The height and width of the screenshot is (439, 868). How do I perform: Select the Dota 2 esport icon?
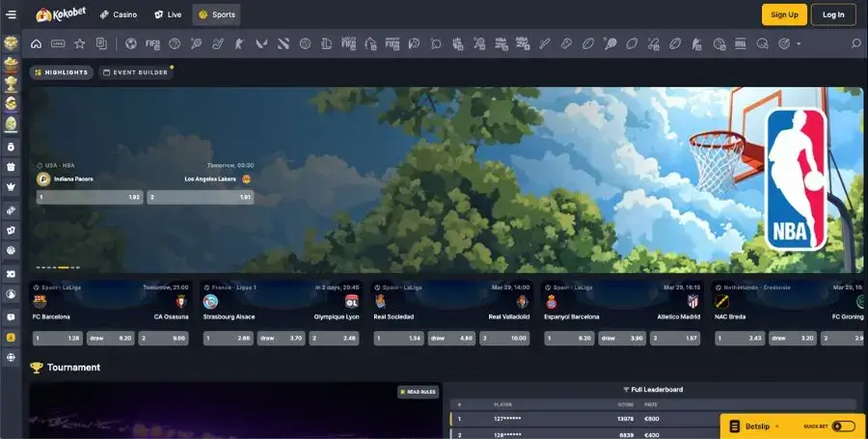[x=284, y=43]
